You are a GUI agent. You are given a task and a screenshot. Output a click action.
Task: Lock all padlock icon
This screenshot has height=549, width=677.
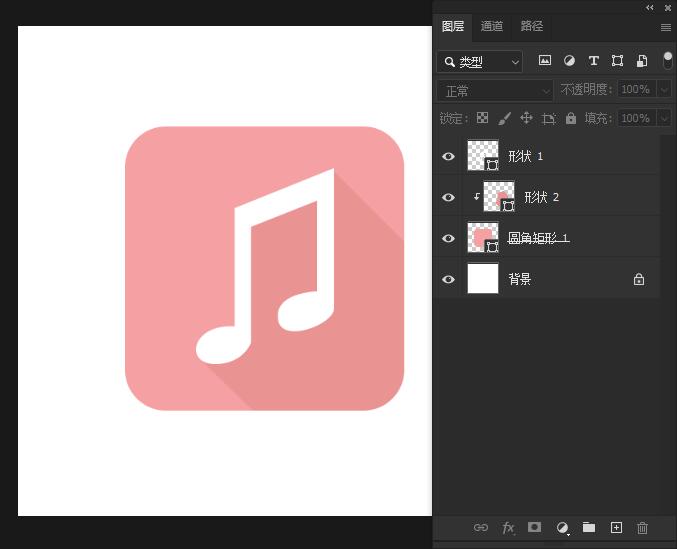[571, 118]
